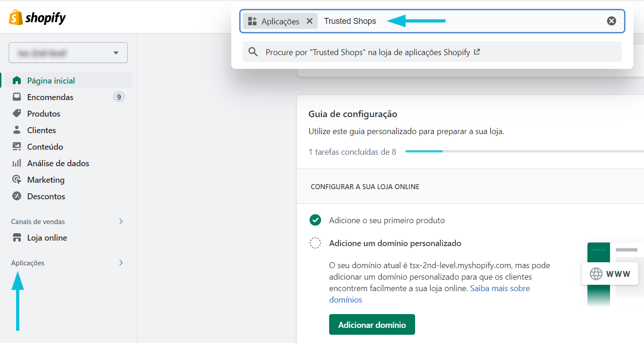Image resolution: width=644 pixels, height=343 pixels.
Task: Open the store selector dropdown
Action: [68, 53]
